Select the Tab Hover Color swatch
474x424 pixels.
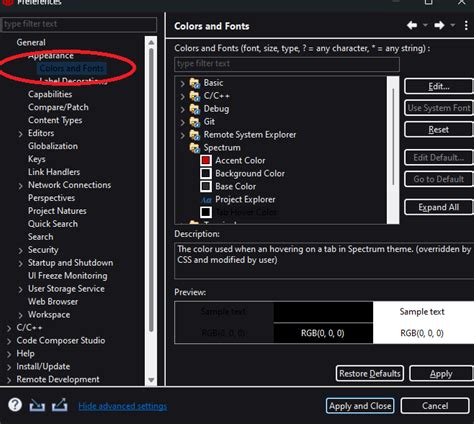point(206,212)
